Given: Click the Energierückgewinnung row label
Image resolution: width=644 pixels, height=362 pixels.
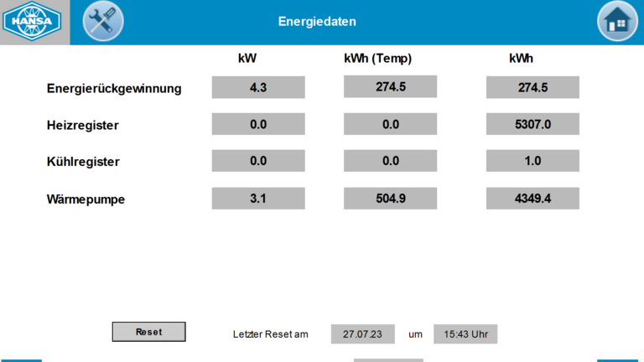Looking at the screenshot, I should pyautogui.click(x=114, y=88).
